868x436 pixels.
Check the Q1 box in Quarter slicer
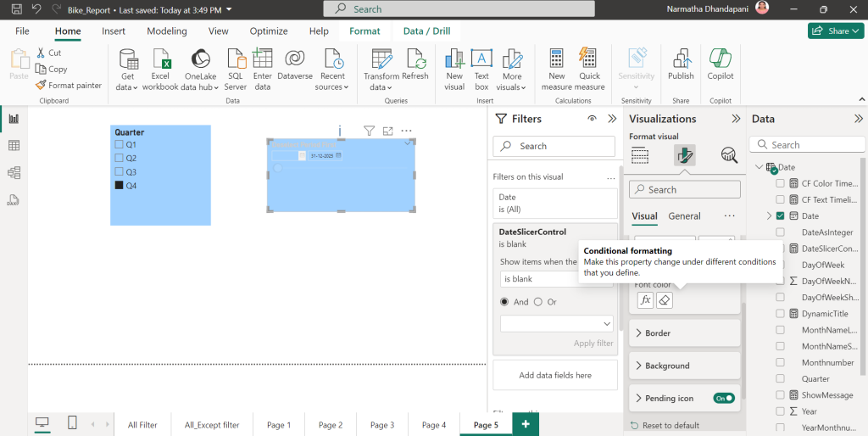[x=119, y=144]
